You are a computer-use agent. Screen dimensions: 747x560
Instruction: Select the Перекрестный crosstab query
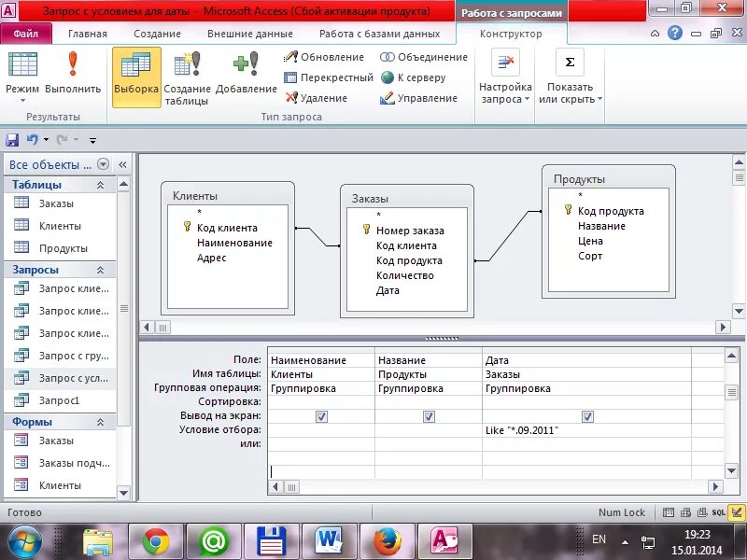[x=328, y=77]
